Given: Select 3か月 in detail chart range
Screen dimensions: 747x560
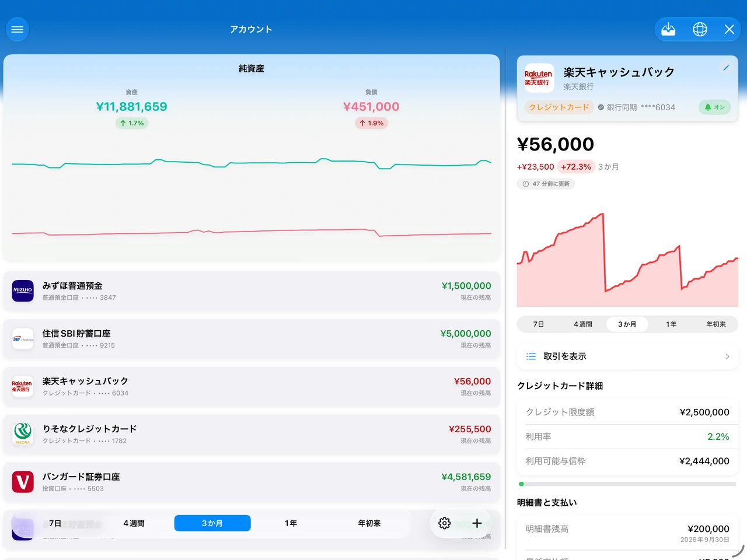Looking at the screenshot, I should 627,324.
